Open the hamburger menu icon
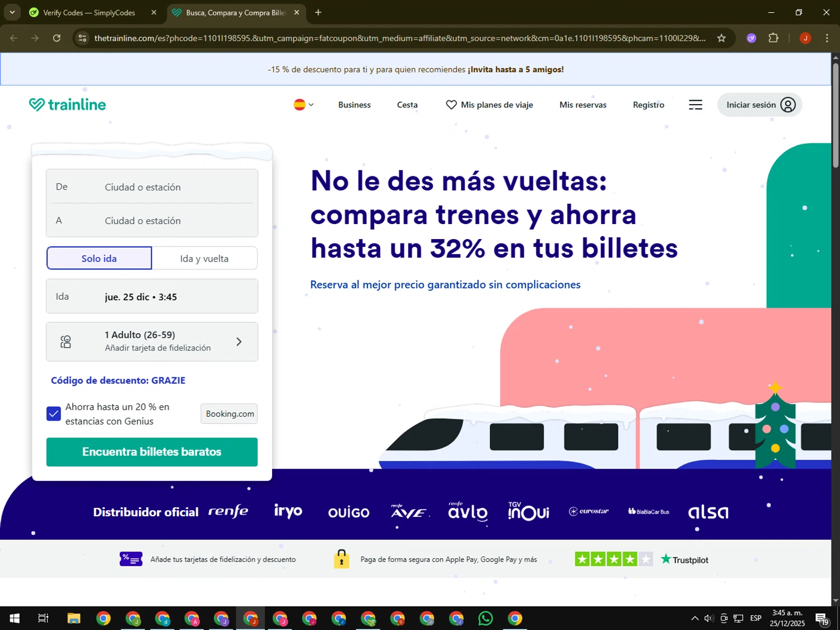Viewport: 840px width, 630px height. [x=696, y=105]
